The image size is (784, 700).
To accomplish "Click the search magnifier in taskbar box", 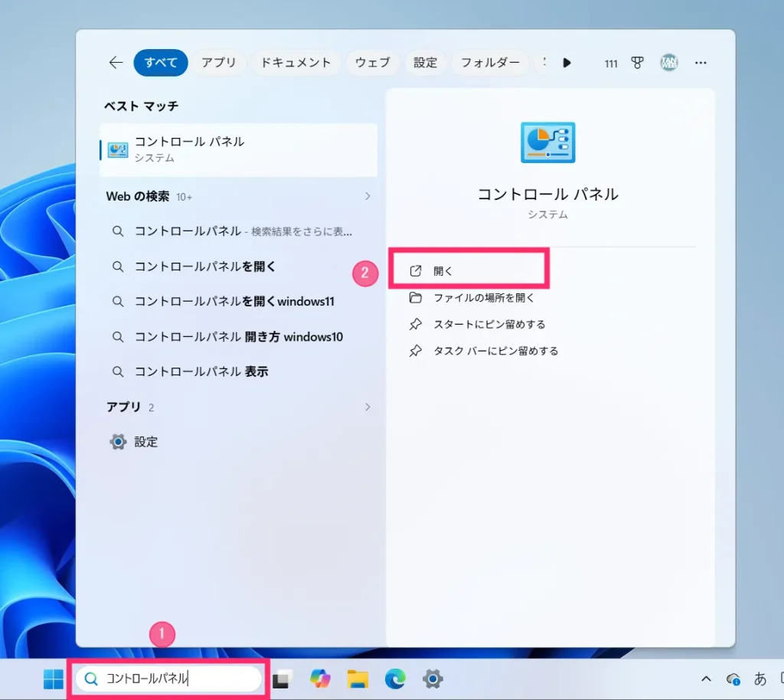I will pyautogui.click(x=91, y=679).
